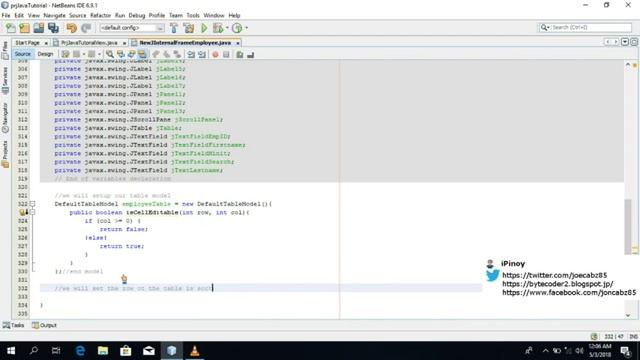Click the Debug Project icon
This screenshot has width=640, height=360.
click(218, 28)
